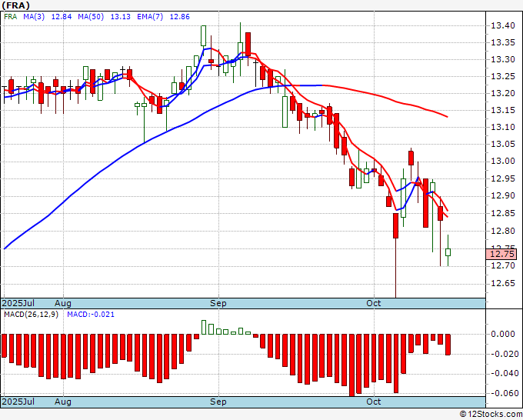This screenshot has width=523, height=420.
Task: Click the MACD:-0.021 value readout
Action: 91,315
